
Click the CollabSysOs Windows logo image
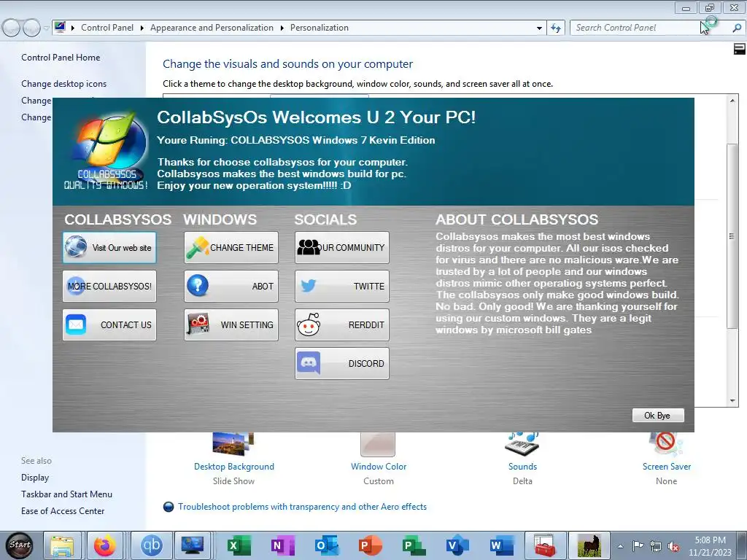[107, 150]
